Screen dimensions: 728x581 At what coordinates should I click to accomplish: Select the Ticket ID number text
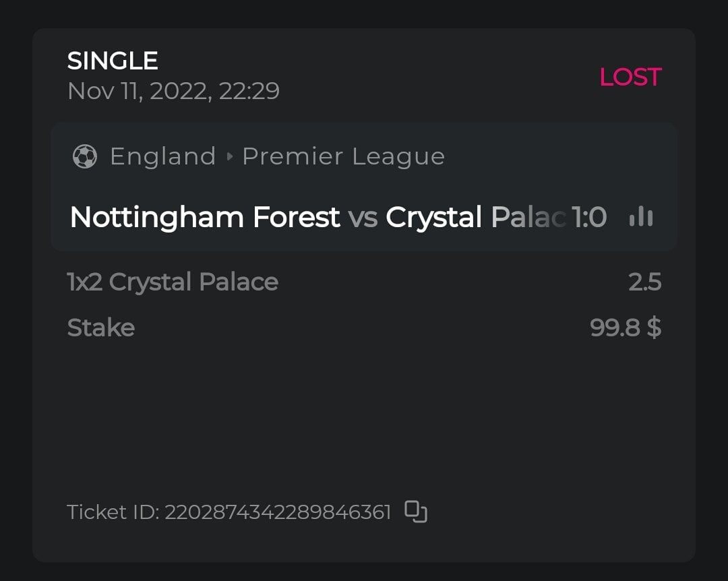(278, 512)
